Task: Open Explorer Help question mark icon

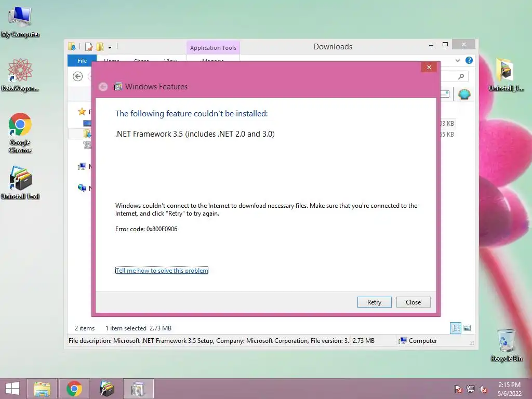Action: pos(469,60)
